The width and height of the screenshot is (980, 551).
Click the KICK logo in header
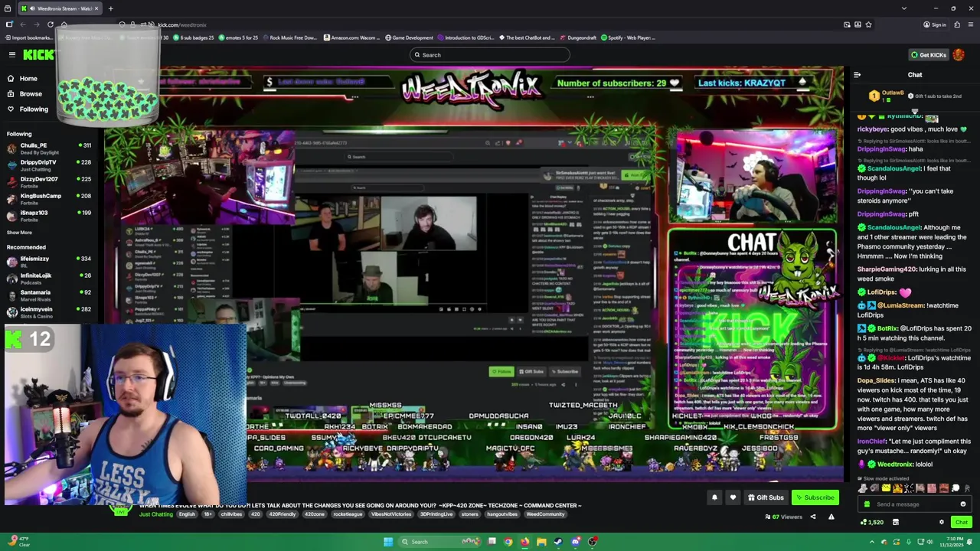point(38,54)
